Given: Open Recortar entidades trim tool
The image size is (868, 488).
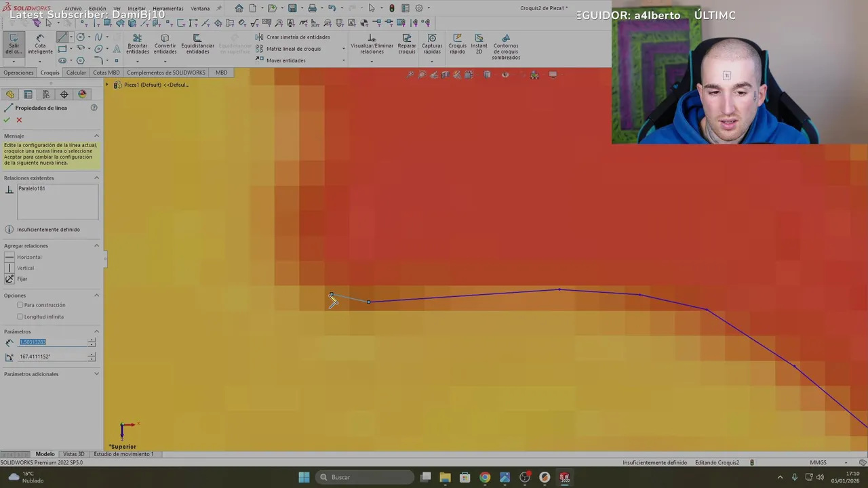Looking at the screenshot, I should (x=138, y=45).
